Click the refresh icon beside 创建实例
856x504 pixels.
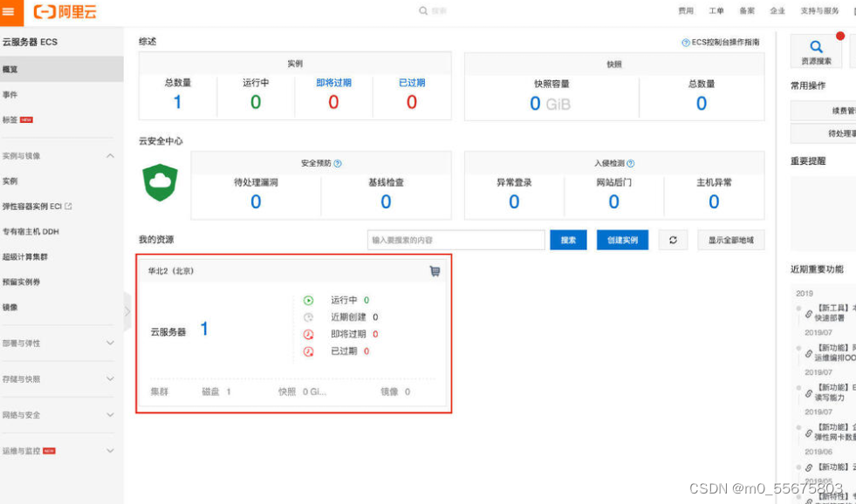coord(672,240)
